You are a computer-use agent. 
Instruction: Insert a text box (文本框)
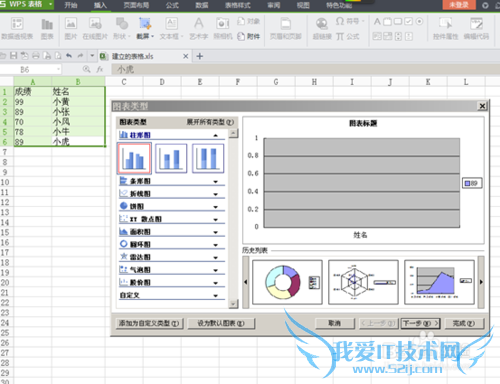171,29
